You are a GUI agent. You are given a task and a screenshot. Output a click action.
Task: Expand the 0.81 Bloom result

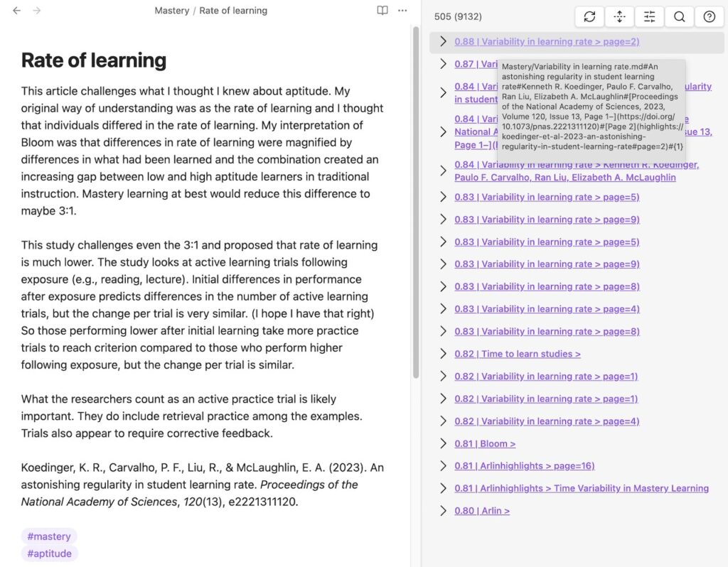(x=444, y=444)
